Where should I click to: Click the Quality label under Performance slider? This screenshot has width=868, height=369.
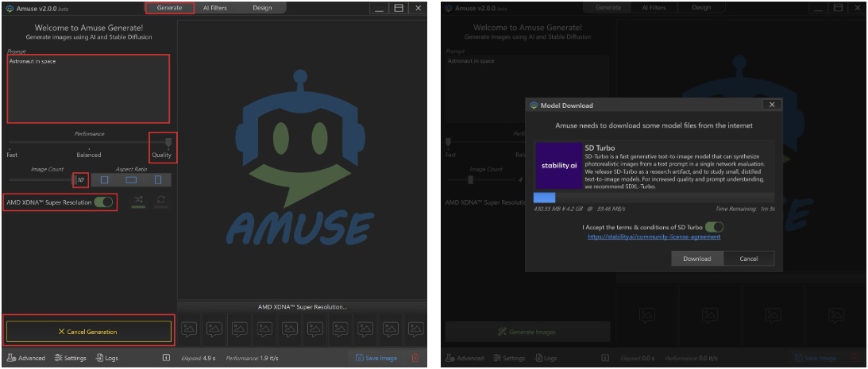click(162, 155)
